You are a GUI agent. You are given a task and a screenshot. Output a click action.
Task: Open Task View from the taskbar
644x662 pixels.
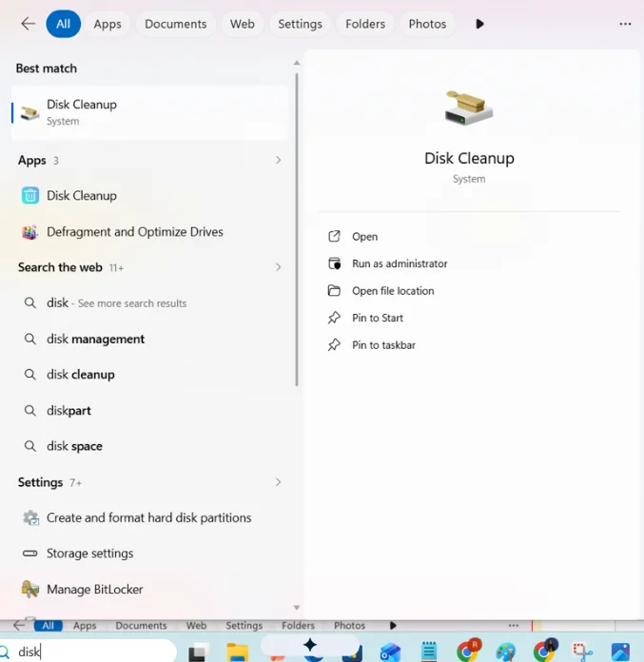point(199,652)
